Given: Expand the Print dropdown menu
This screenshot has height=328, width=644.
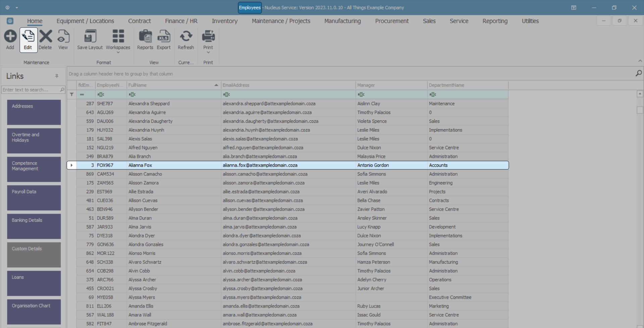Looking at the screenshot, I should coord(208,52).
